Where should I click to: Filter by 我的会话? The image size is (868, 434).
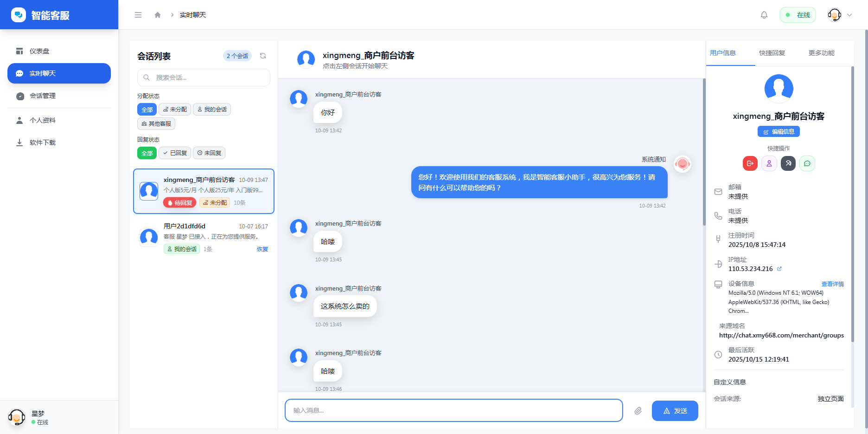212,110
